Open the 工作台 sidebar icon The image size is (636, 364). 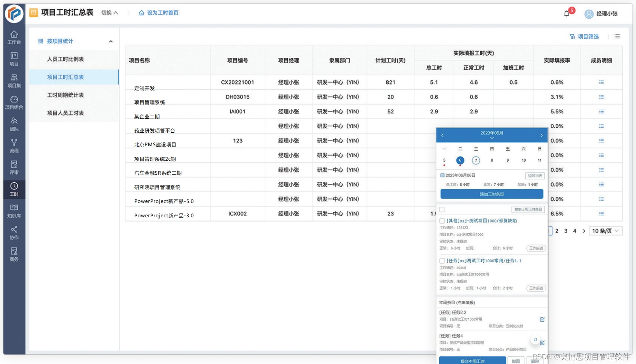[14, 37]
